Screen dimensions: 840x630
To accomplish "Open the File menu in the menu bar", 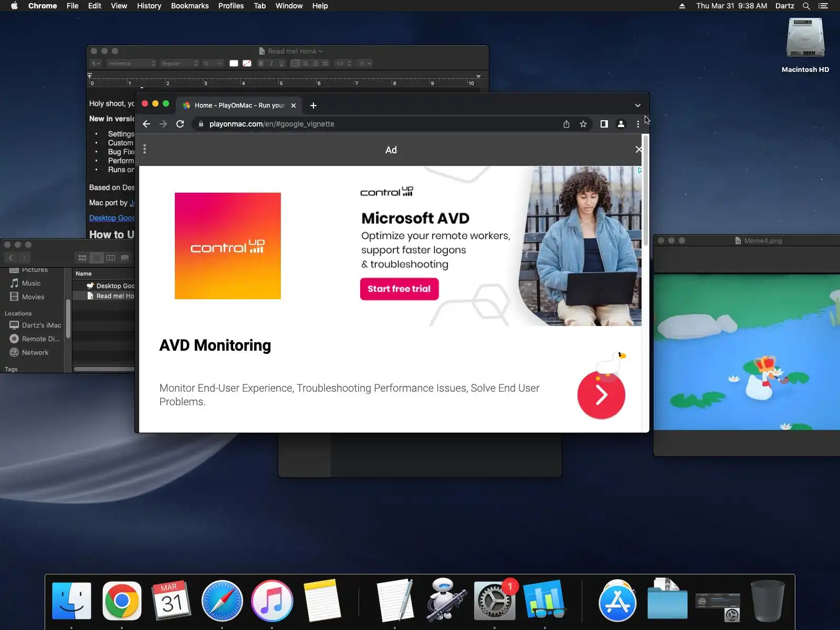I will [72, 6].
